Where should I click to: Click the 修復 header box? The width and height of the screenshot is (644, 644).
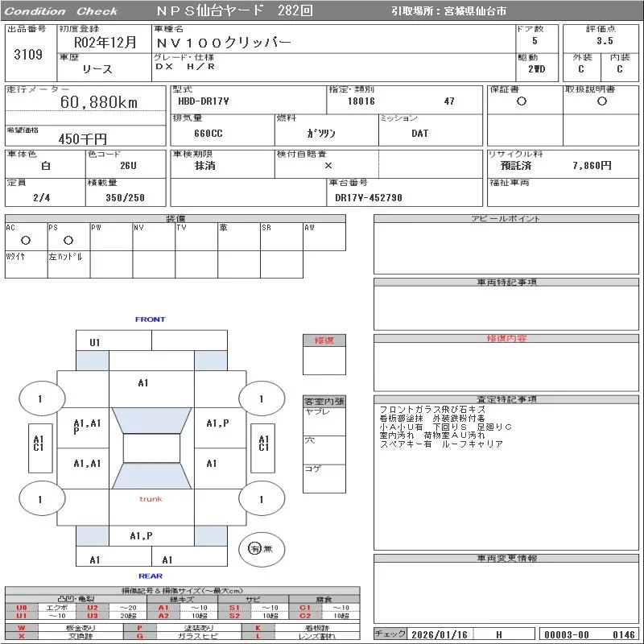324,341
